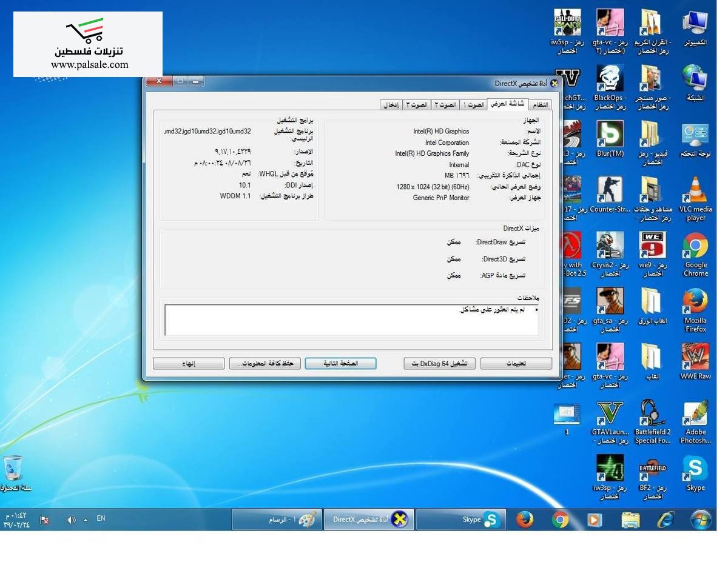The height and width of the screenshot is (582, 728).
Task: Open the VLC media player desktop icon
Action: (695, 190)
